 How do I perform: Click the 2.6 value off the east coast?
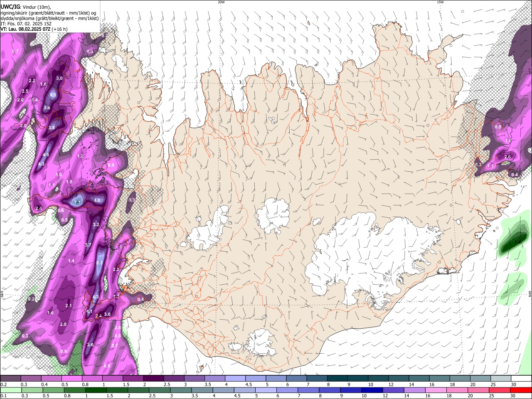[507, 157]
